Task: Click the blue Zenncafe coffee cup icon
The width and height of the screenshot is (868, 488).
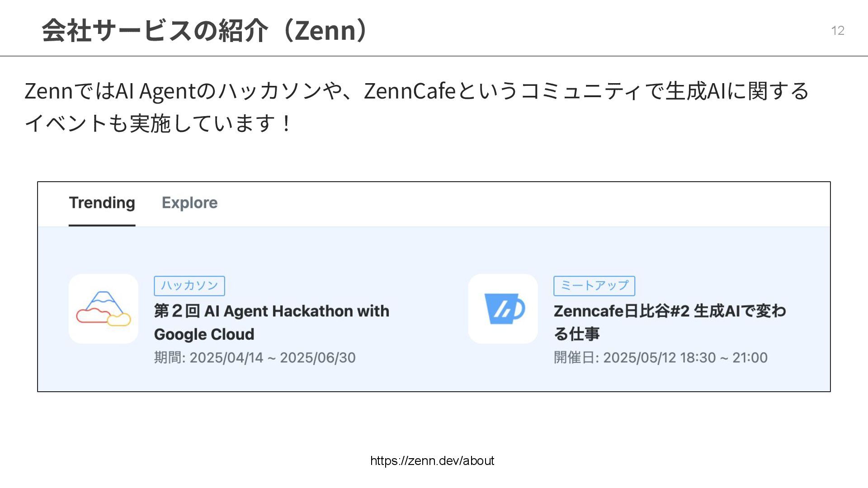Action: [x=503, y=309]
